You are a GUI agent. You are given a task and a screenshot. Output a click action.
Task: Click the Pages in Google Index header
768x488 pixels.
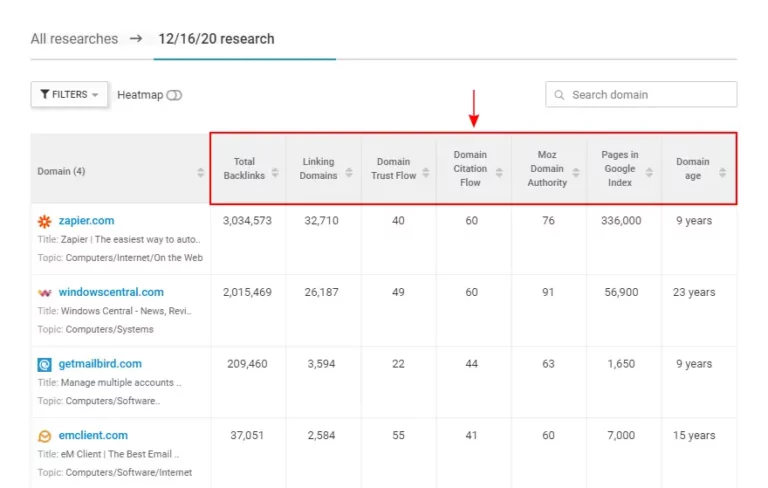pos(620,168)
